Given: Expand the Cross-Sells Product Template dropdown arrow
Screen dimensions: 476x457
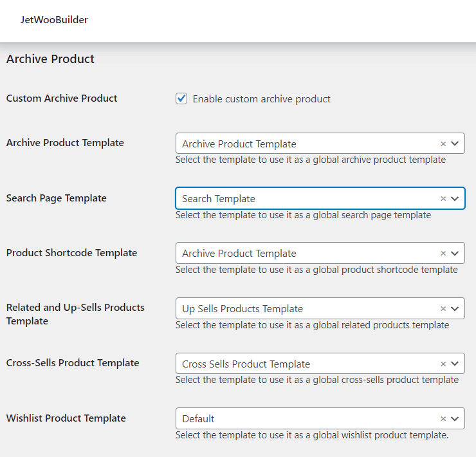Looking at the screenshot, I should (x=454, y=364).
